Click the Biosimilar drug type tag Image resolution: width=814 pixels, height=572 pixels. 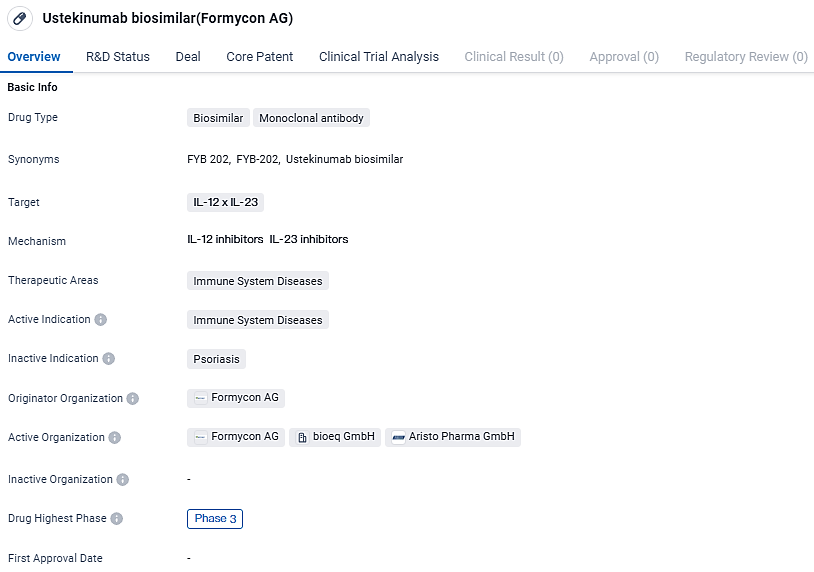(218, 118)
